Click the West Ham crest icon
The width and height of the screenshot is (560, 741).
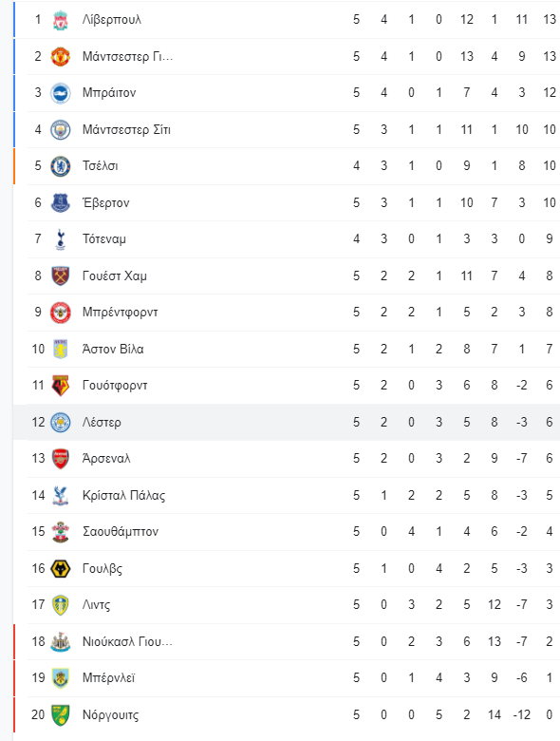tap(61, 276)
